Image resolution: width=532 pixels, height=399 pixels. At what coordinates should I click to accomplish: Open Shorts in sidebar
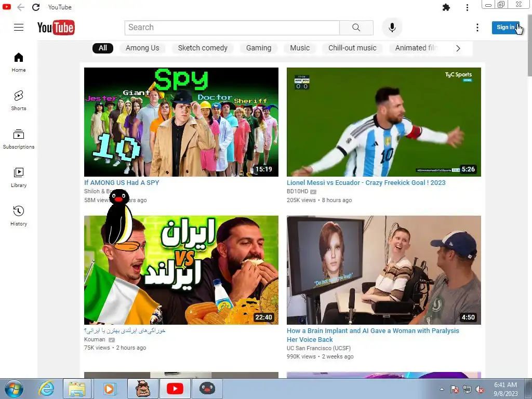[19, 101]
